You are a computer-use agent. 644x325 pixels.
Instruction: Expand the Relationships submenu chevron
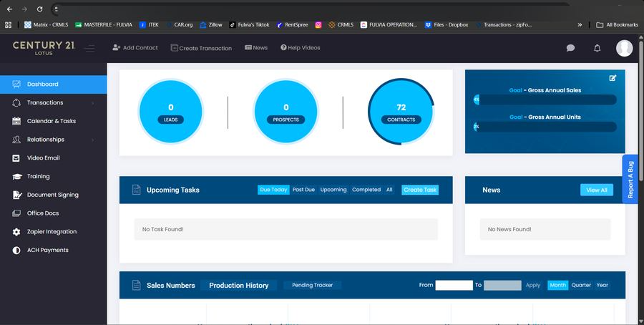click(92, 140)
